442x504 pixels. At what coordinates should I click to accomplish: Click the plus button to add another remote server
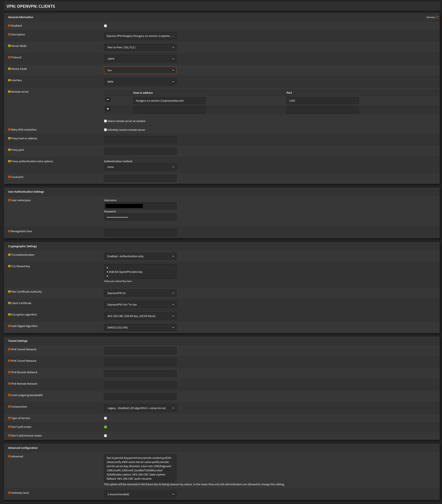108,109
